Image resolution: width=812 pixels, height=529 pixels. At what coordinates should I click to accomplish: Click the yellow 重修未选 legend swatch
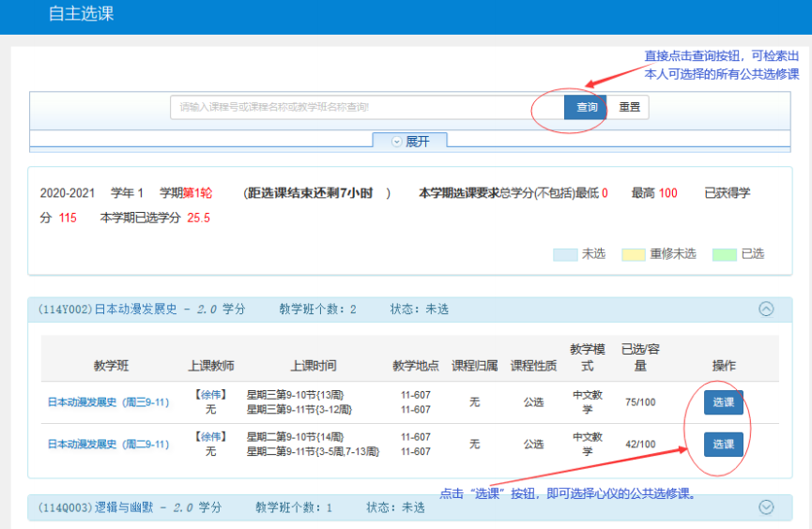pos(634,254)
